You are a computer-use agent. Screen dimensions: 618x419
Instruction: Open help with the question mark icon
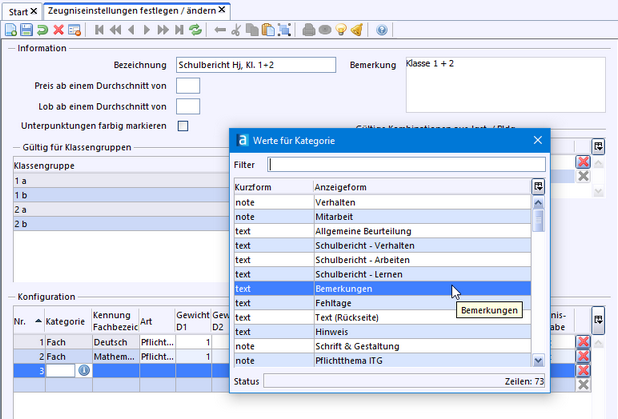coord(382,30)
